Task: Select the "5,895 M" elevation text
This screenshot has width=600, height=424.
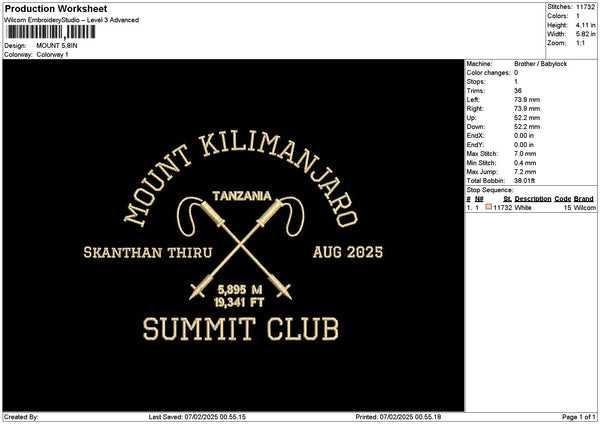Action: tap(240, 289)
